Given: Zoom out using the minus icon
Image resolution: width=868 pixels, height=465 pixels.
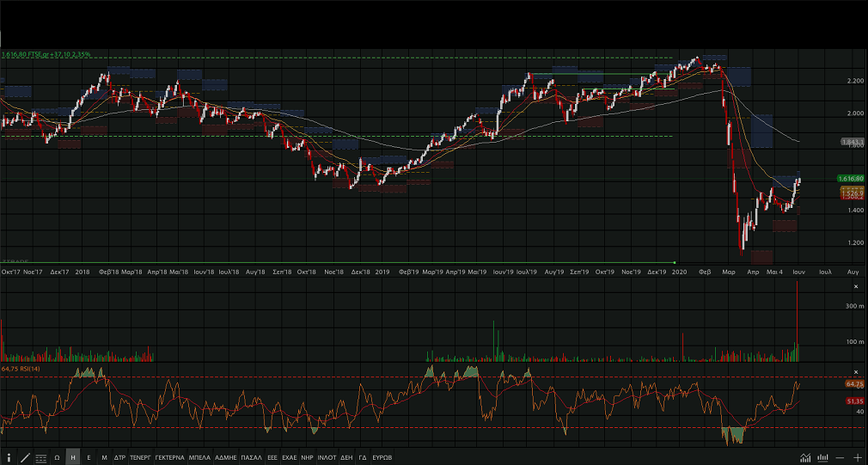Looking at the screenshot, I should click(x=840, y=457).
